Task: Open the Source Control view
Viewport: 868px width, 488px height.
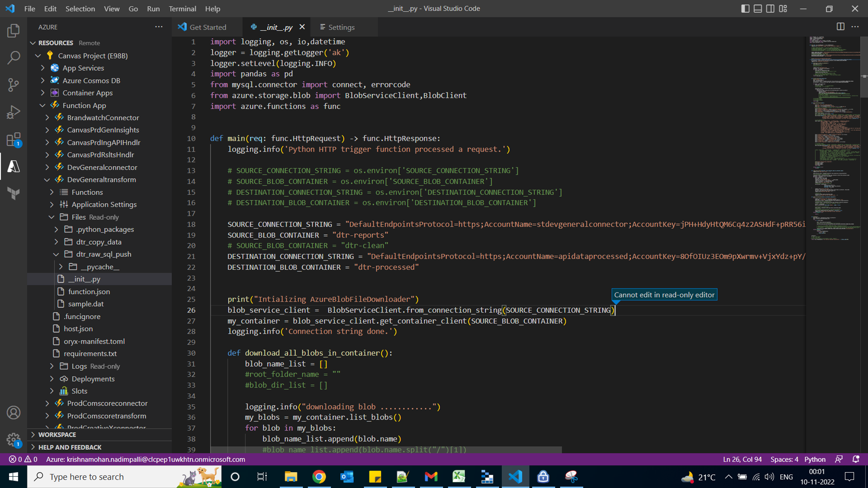Action: click(13, 85)
